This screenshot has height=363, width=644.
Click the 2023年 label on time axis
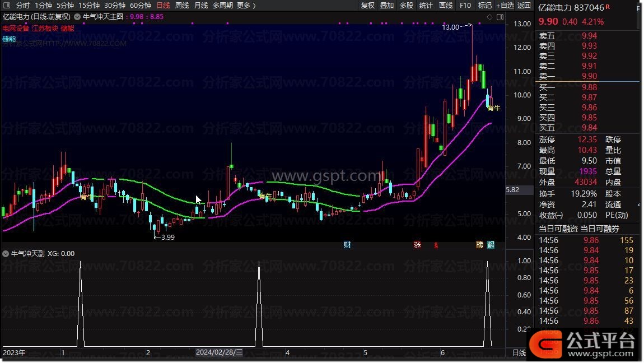coord(14,353)
